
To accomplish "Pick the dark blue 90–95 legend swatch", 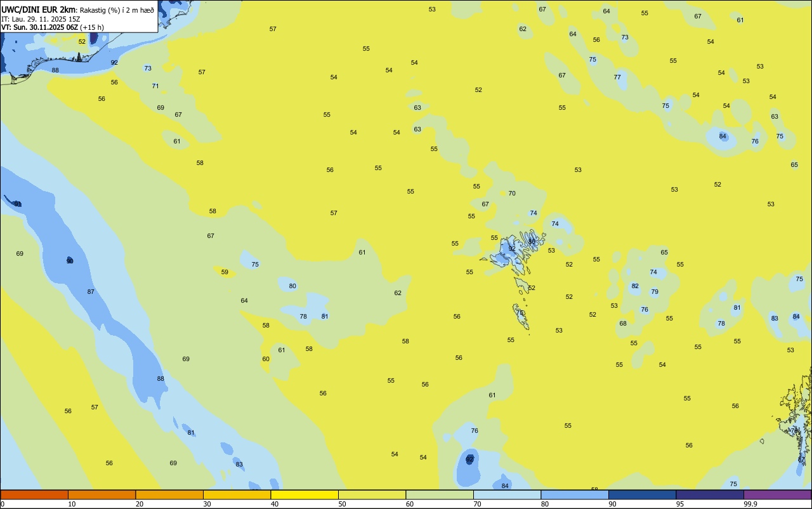I will pyautogui.click(x=642, y=494).
